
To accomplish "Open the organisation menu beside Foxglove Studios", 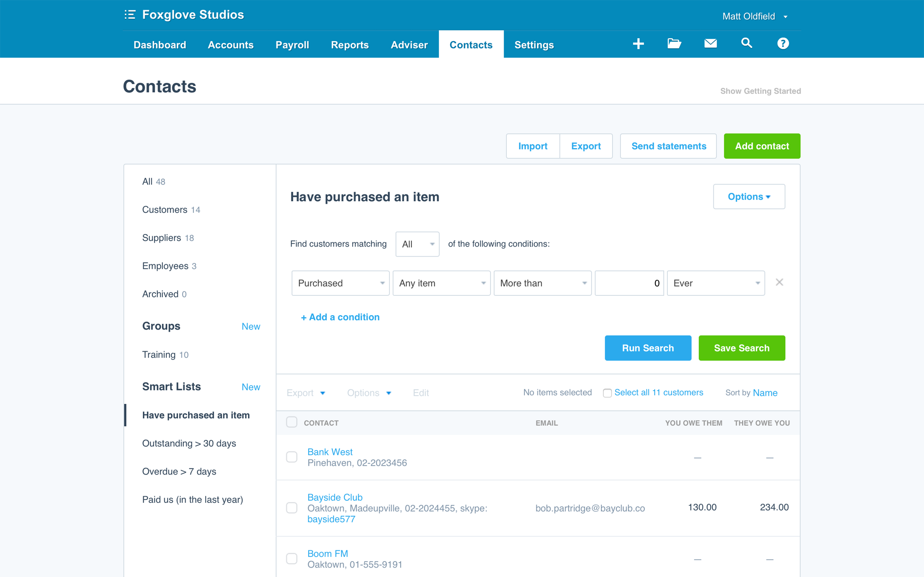I will 130,15.
